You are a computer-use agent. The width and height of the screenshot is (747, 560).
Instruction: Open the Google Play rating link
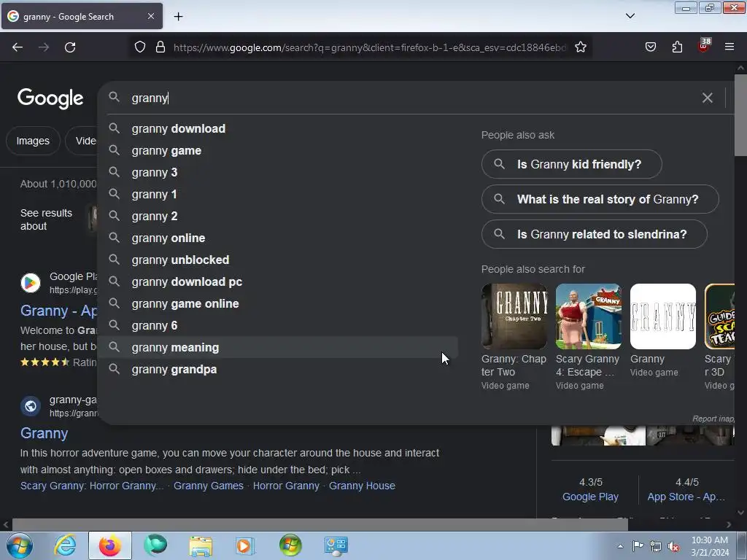(590, 497)
